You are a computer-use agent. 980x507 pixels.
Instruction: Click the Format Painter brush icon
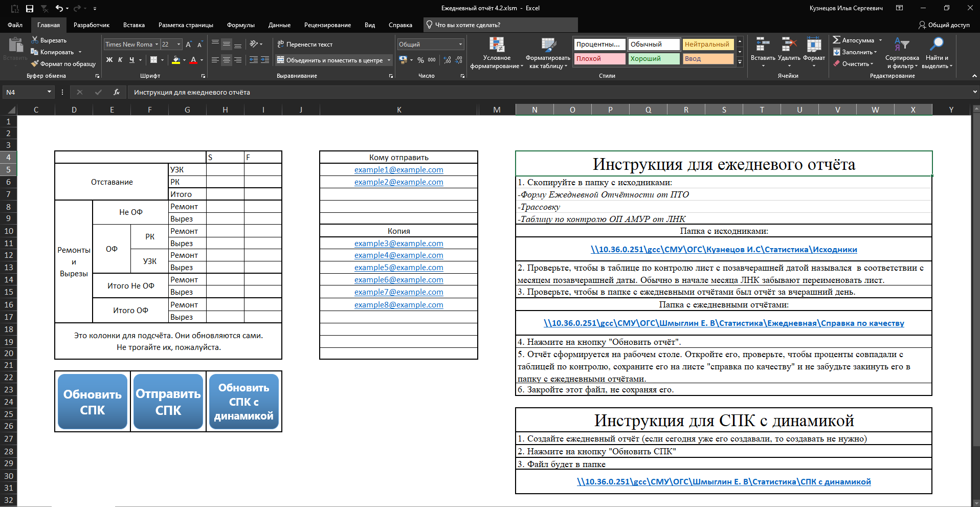(35, 64)
